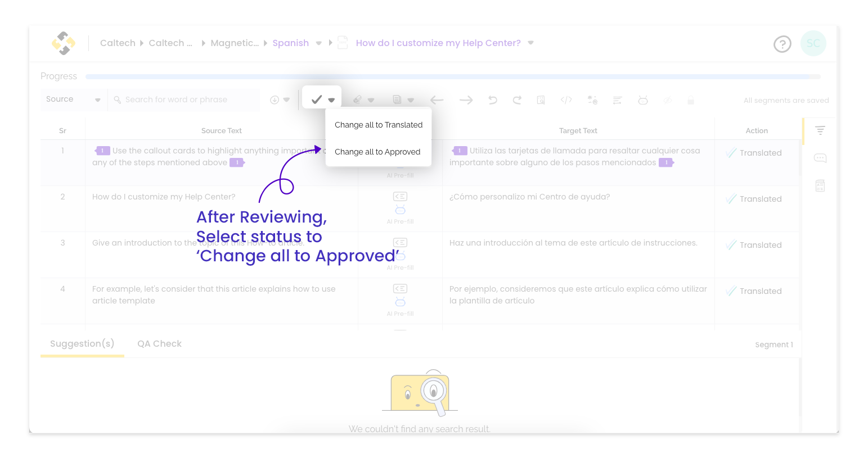Click the undo icon
This screenshot has width=868, height=458.
point(493,100)
